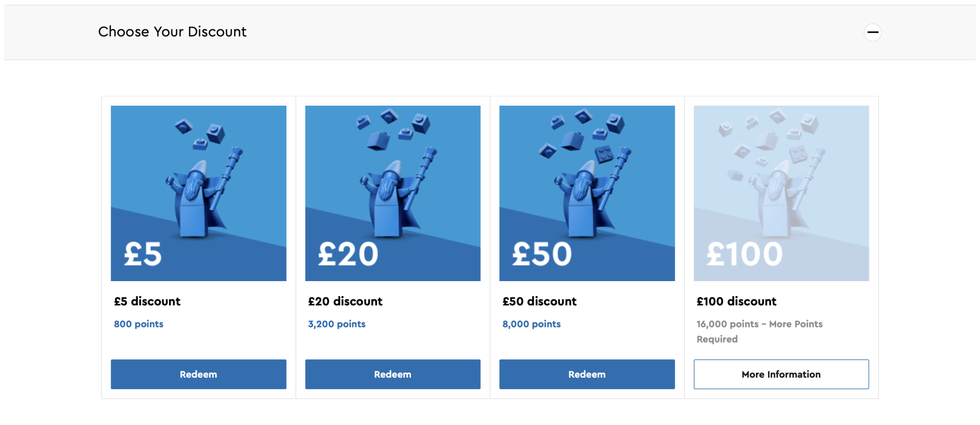Screen dimensions: 980x425
Task: Click the 3,200 points label
Action: pos(337,324)
